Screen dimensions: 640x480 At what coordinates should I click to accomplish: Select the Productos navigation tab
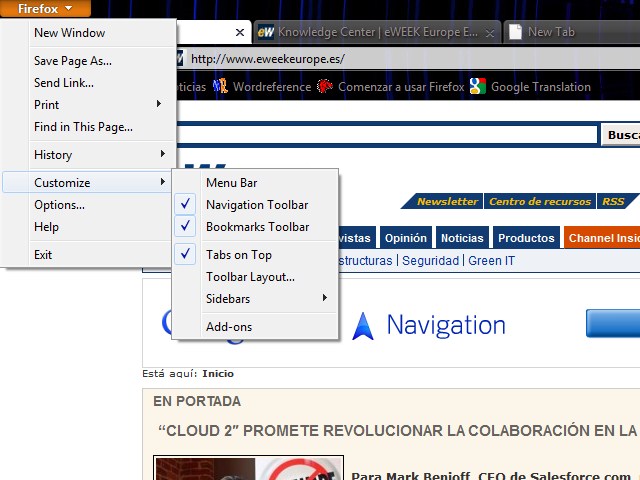[526, 238]
